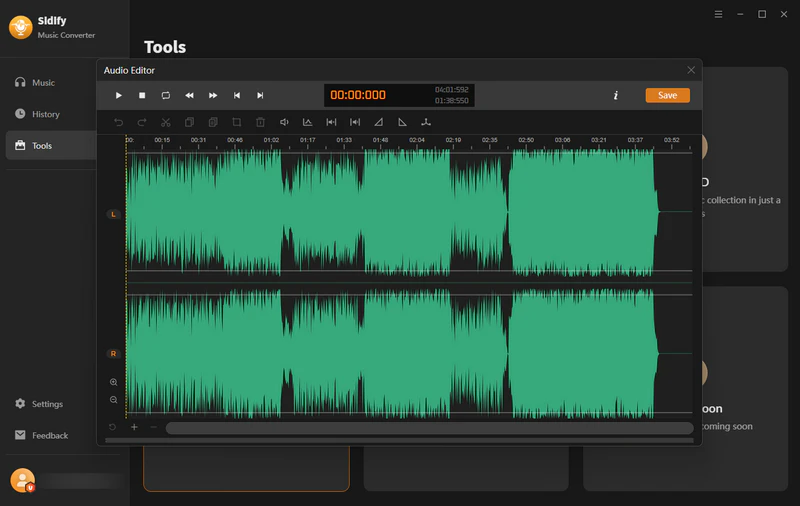800x506 pixels.
Task: Click the 02:04 mark on the timeline ruler
Action: [x=416, y=140]
